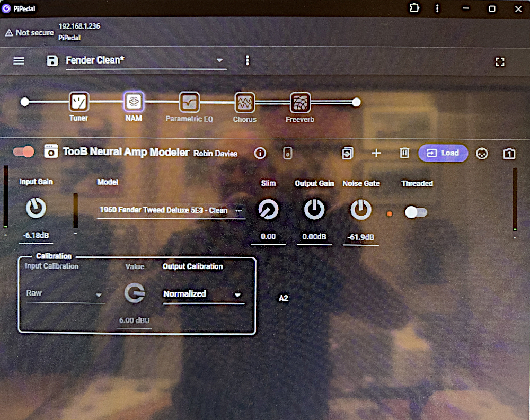Screen dimensions: 530x420
Task: Open the Input Calibration Raw dropdown
Action: coord(66,293)
